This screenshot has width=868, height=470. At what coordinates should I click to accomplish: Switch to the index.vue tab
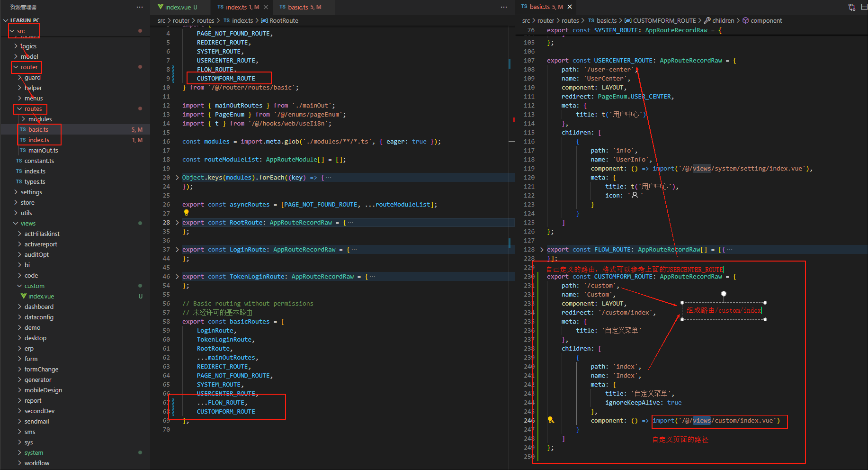click(178, 7)
